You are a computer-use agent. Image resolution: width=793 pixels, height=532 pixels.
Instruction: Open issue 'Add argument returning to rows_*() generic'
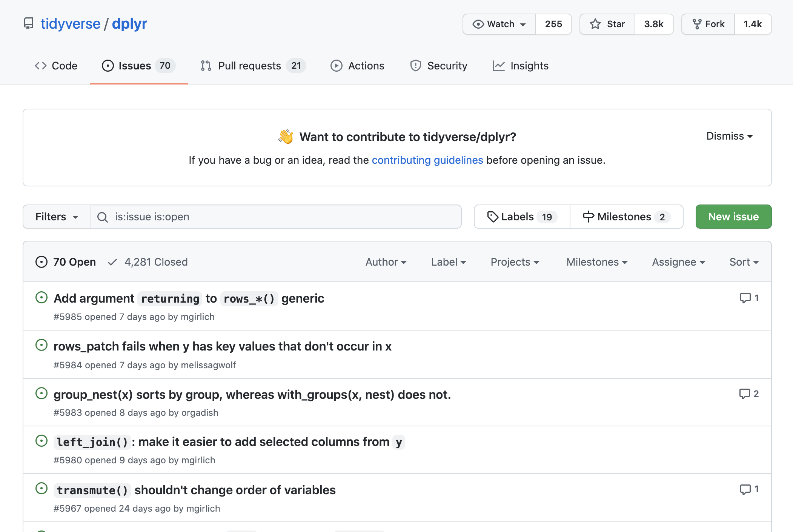(189, 298)
